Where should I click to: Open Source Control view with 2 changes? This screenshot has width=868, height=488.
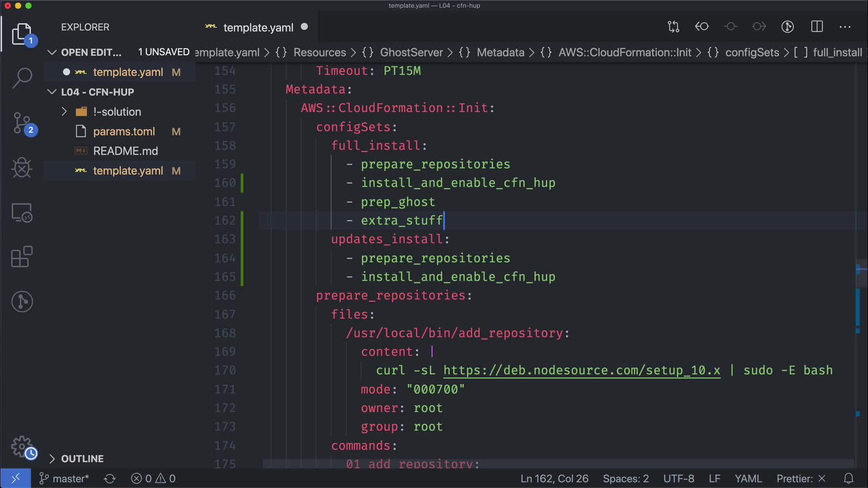pos(22,123)
